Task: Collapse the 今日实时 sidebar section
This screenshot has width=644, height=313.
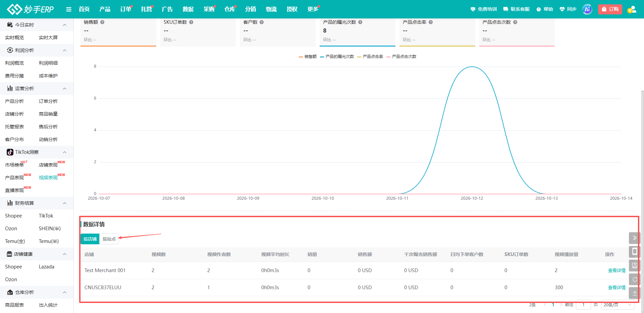Action: click(x=64, y=25)
